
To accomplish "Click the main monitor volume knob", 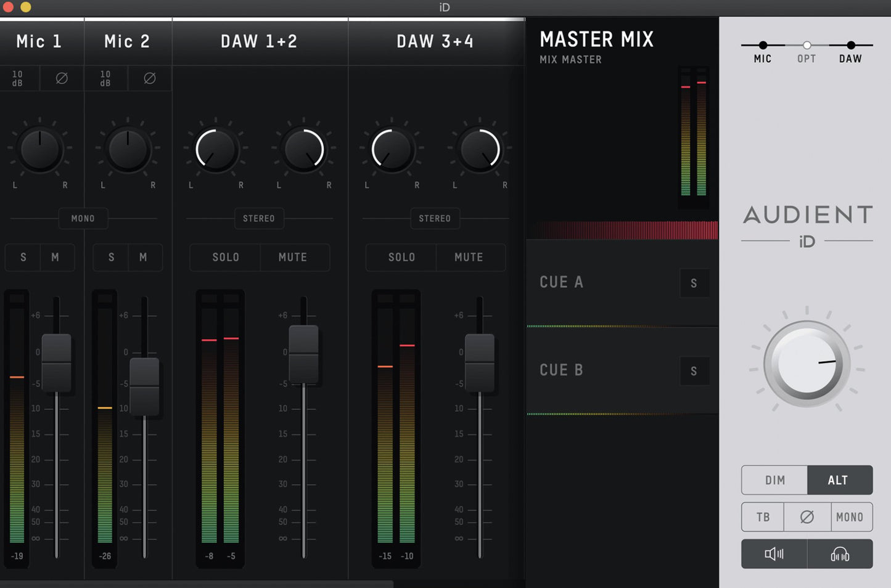I will coord(807,362).
